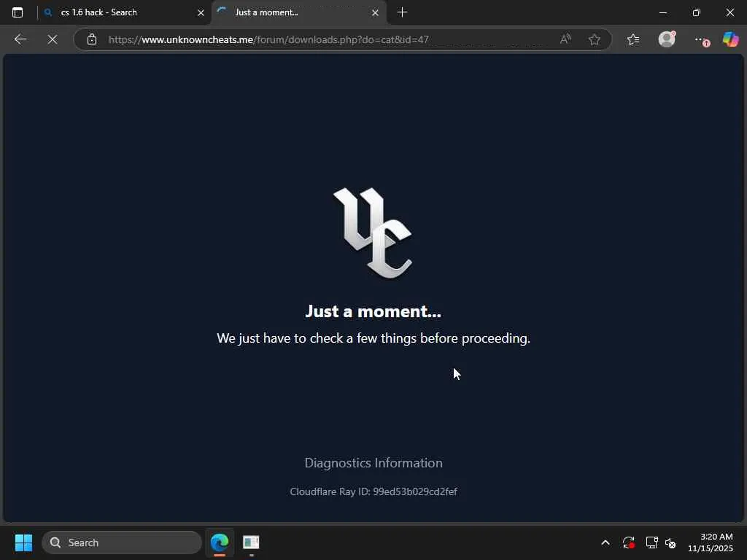The image size is (747, 560).
Task: Click the UC logo image
Action: pyautogui.click(x=373, y=233)
